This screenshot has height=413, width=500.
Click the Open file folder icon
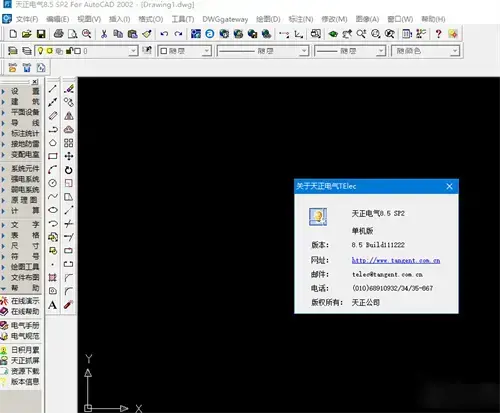(x=27, y=34)
